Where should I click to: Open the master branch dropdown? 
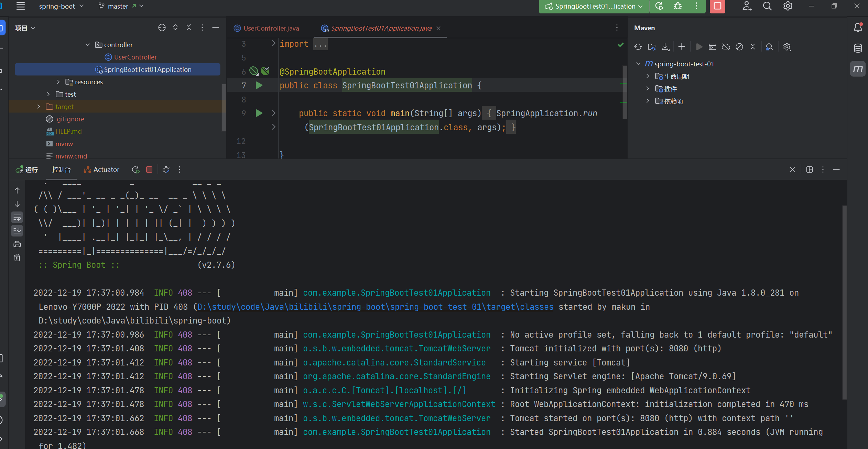[121, 6]
